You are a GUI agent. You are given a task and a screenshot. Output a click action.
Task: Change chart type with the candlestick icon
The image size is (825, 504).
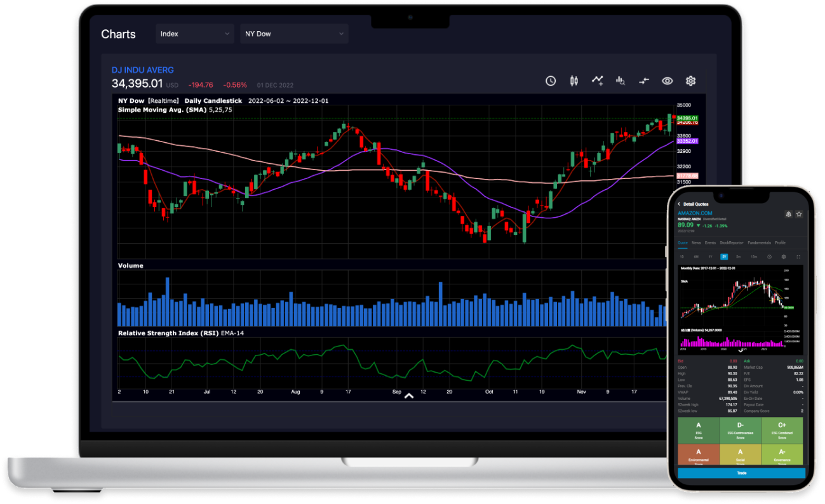(x=574, y=81)
